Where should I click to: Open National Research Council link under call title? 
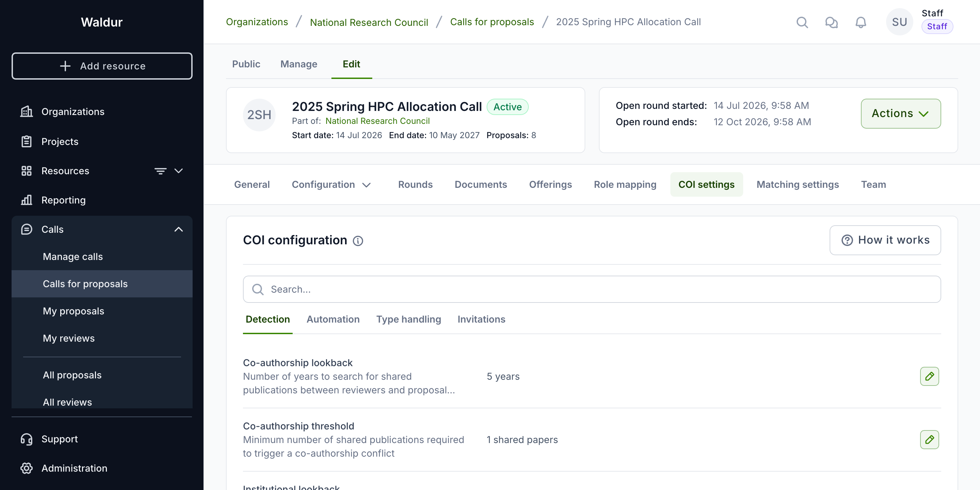[x=377, y=121]
